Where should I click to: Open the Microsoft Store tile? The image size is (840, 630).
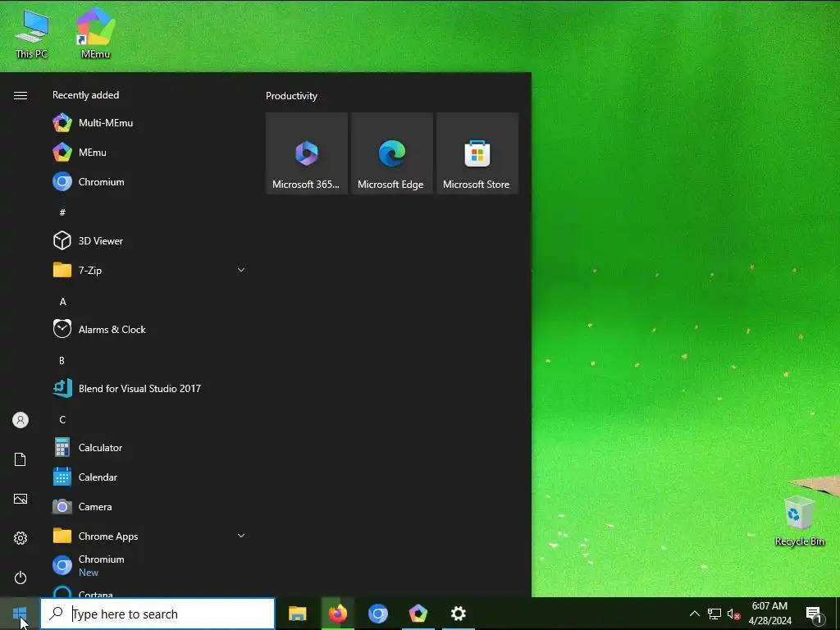(x=477, y=153)
